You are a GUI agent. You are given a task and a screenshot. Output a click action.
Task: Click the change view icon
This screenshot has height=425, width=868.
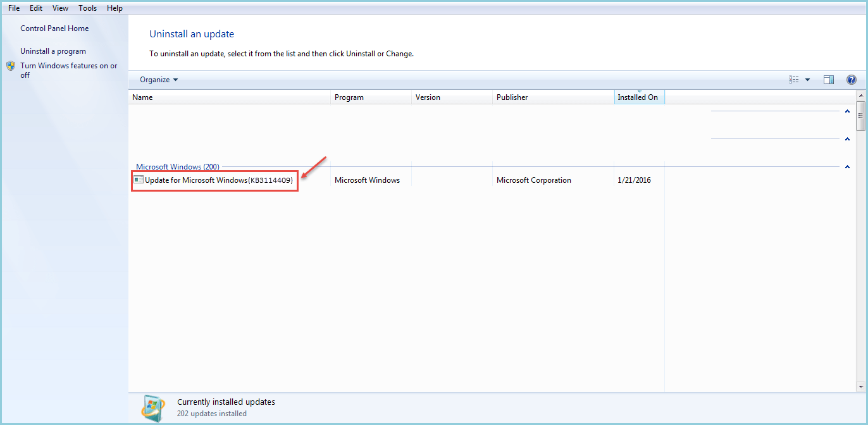[x=794, y=80]
